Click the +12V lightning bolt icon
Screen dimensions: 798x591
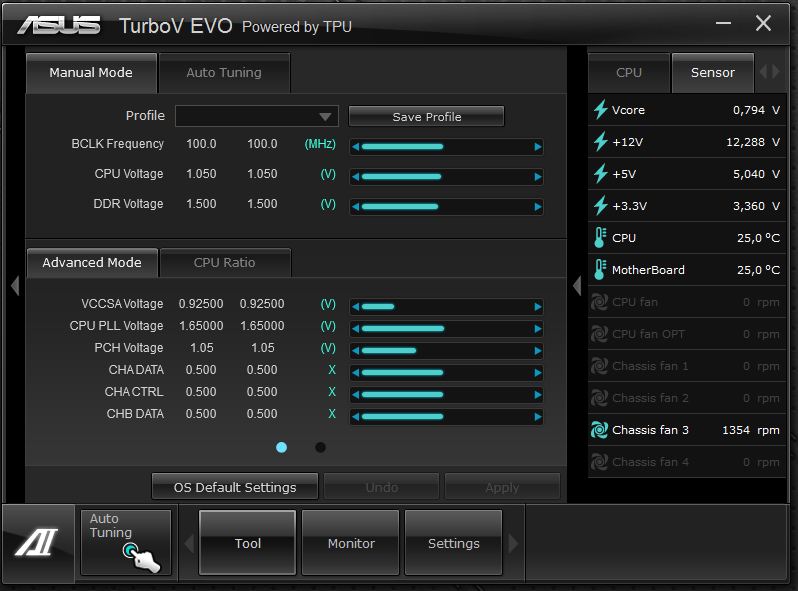601,142
